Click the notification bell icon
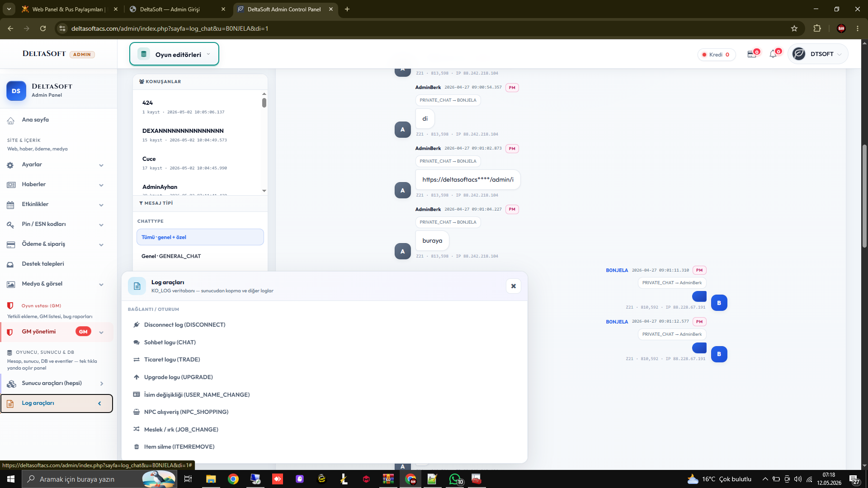868x488 pixels. coord(773,54)
